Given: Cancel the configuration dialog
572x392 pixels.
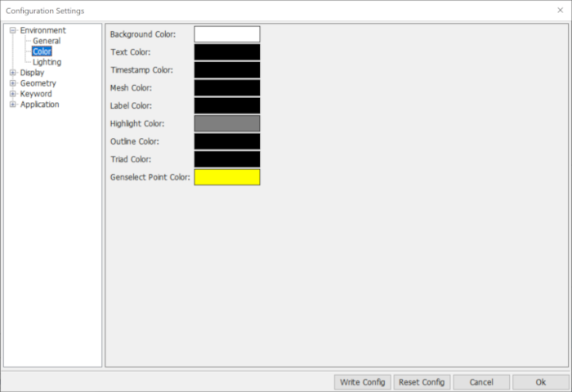Looking at the screenshot, I should click(x=481, y=382).
